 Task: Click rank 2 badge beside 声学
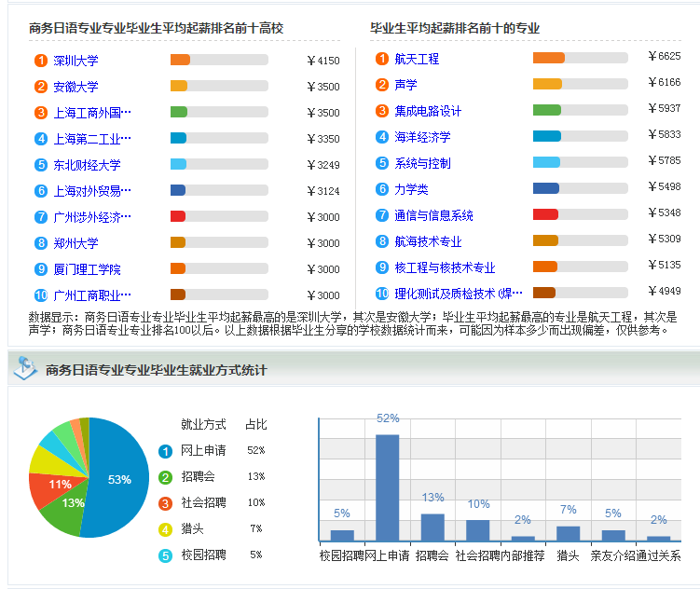(x=382, y=85)
